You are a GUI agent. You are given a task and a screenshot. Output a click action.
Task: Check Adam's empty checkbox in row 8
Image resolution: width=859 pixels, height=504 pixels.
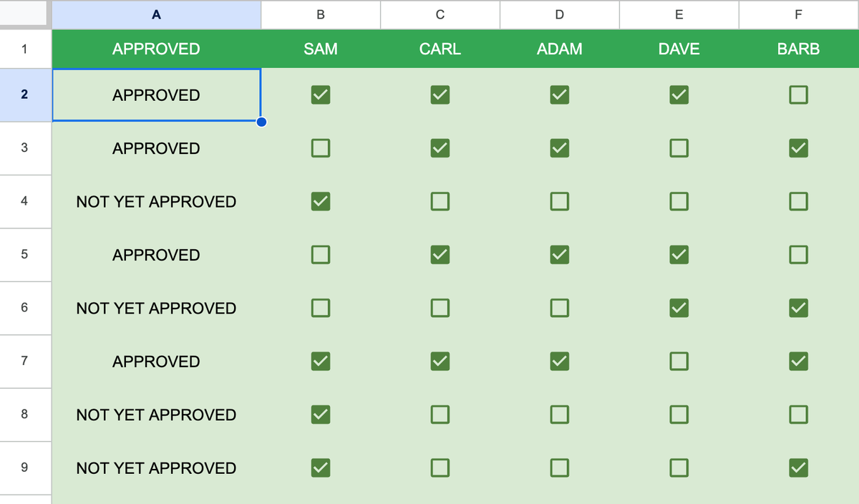tap(559, 415)
